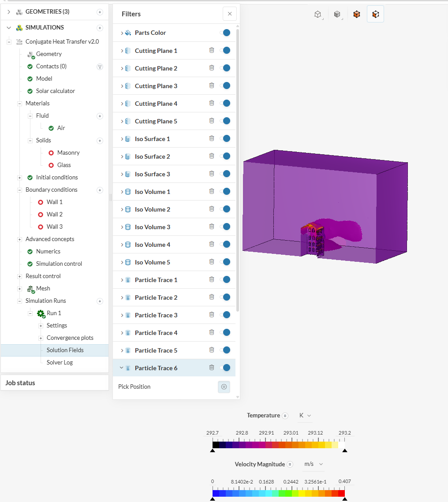Screen dimensions: 448x502
Task: Toggle Iso Volume 3 visibility switch
Action: click(225, 227)
